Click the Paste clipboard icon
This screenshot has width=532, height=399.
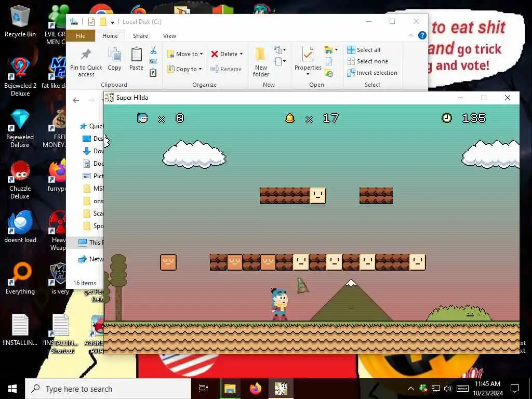click(137, 55)
